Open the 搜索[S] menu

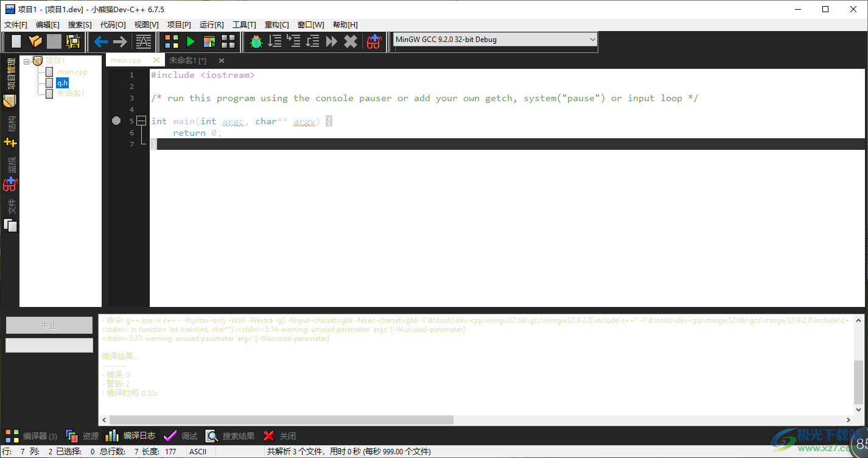point(80,25)
